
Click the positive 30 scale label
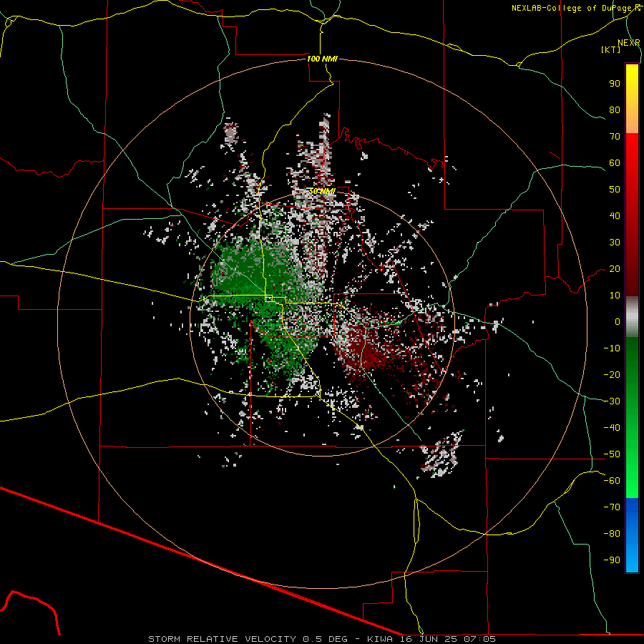coord(615,243)
